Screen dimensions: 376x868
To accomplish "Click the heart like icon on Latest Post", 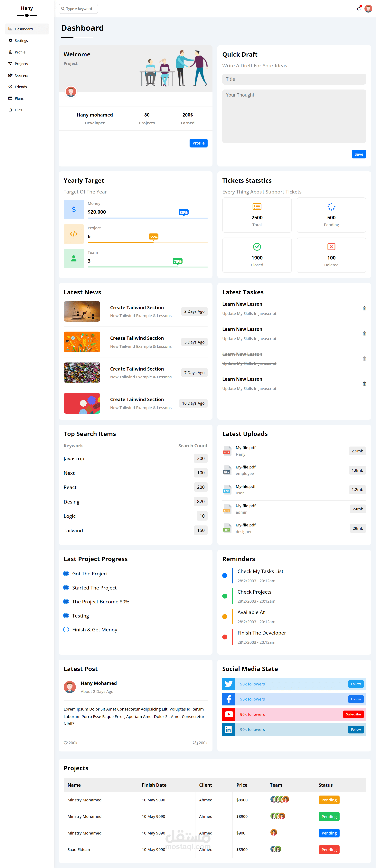I will tap(66, 743).
